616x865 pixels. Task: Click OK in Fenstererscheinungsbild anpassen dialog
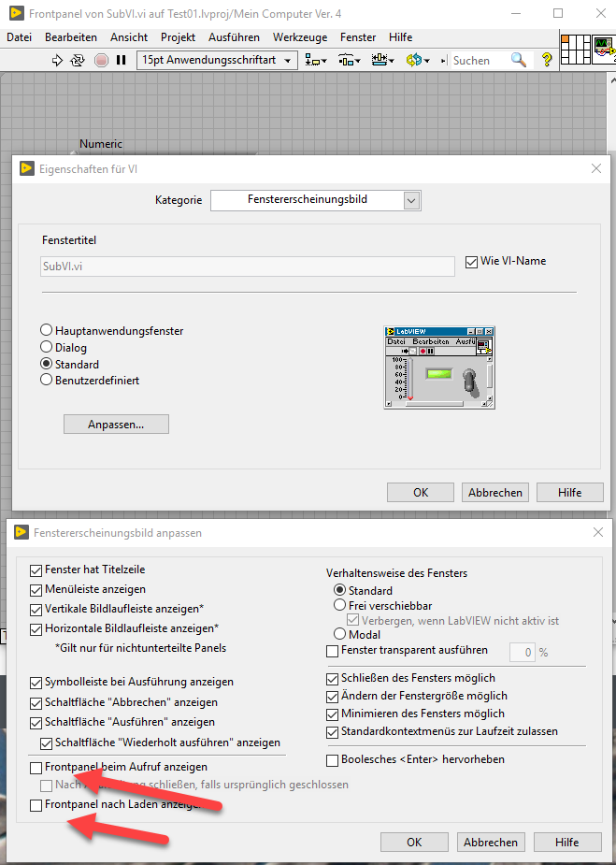point(414,843)
